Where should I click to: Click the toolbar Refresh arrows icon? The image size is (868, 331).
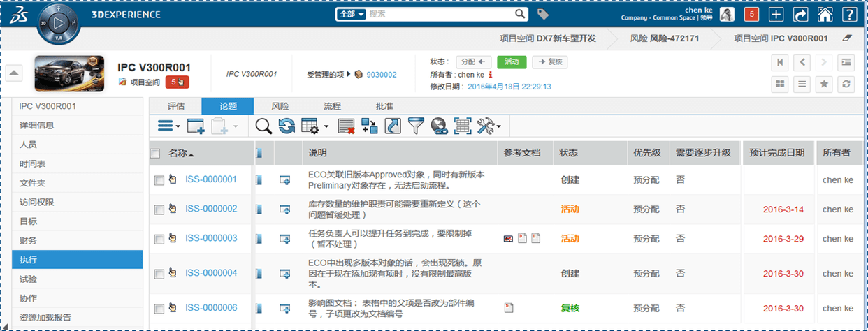(x=287, y=126)
